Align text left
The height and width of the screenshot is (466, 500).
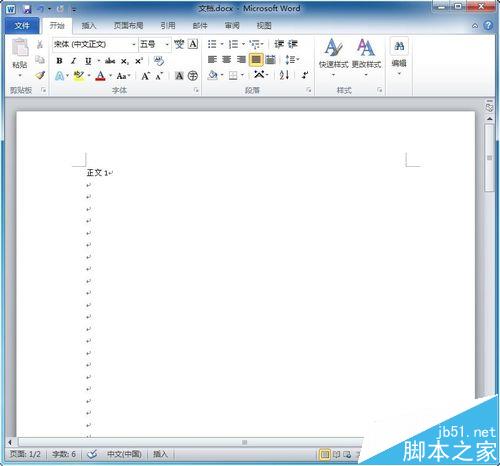(x=212, y=60)
